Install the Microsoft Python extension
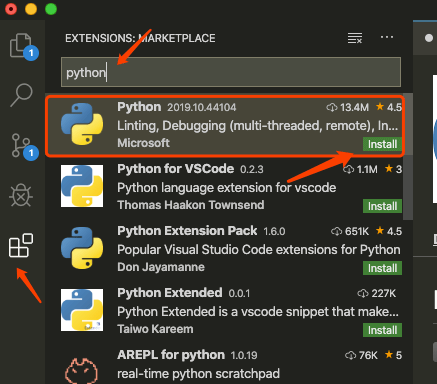 [x=382, y=144]
